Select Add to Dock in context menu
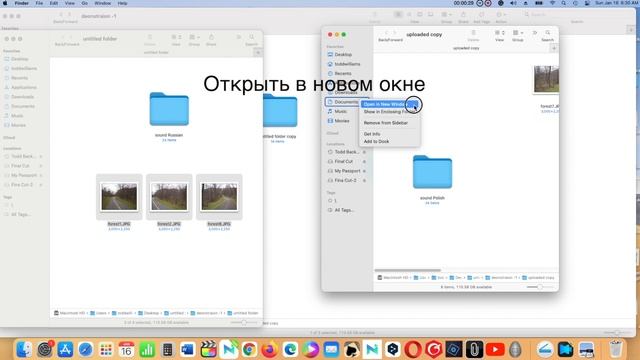 pyautogui.click(x=376, y=141)
